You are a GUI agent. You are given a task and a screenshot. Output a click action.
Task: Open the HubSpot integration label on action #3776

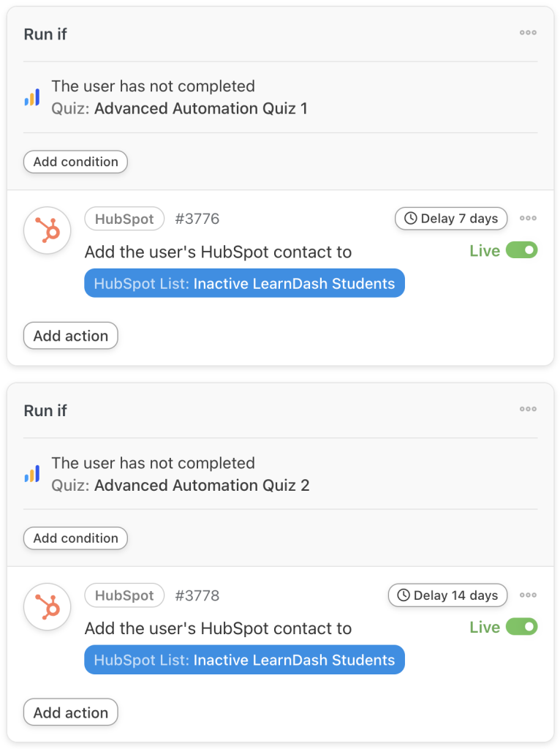click(124, 218)
